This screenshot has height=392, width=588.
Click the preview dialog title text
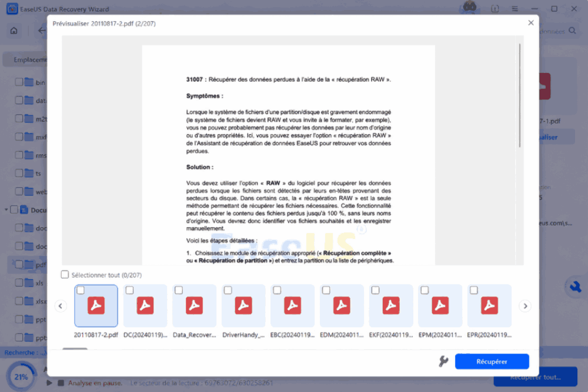[104, 24]
